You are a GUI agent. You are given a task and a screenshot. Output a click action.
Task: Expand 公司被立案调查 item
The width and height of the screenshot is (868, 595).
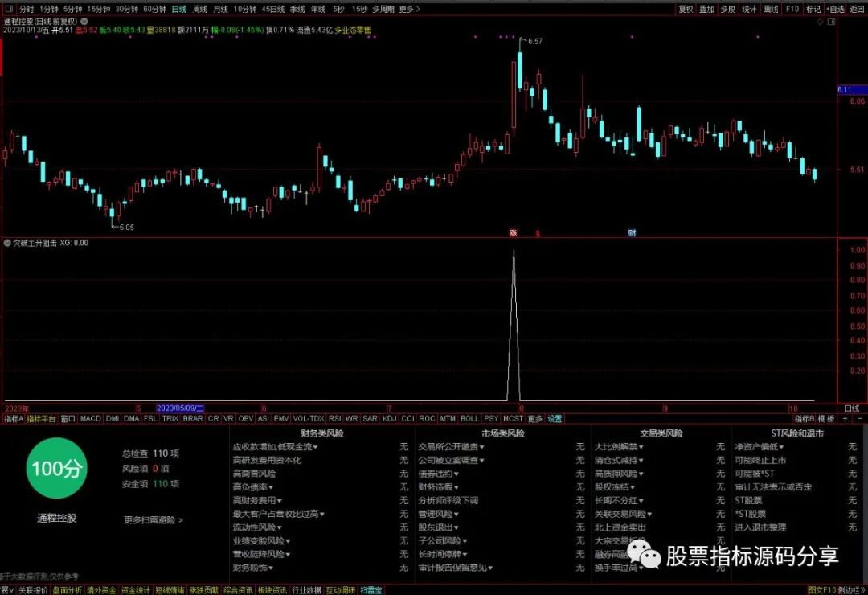(451, 460)
